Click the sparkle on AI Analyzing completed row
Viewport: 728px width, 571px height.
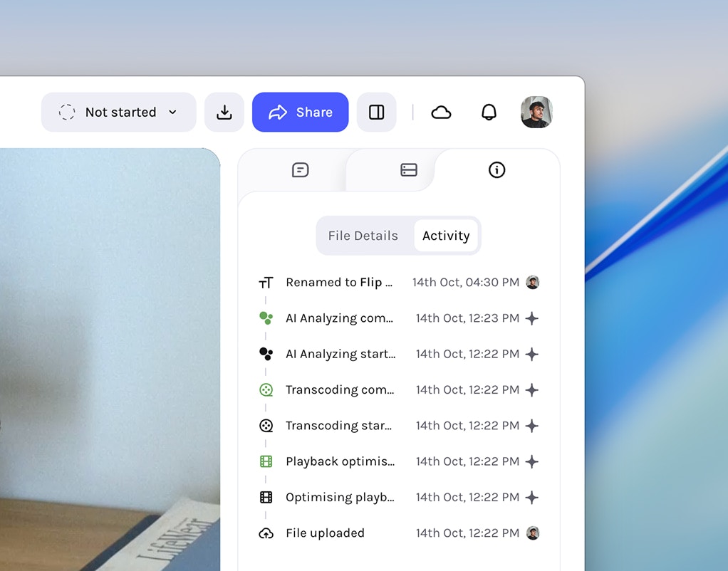coord(532,318)
